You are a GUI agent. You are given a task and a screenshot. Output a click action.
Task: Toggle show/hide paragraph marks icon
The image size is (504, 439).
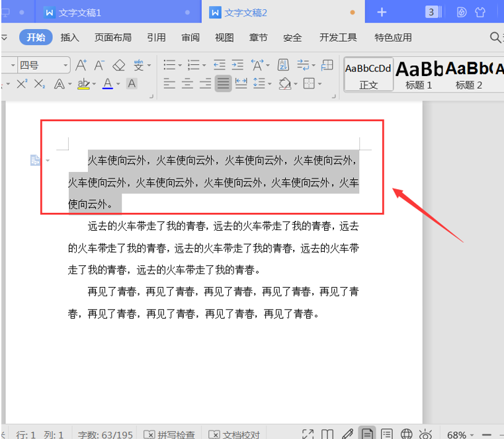(x=303, y=65)
